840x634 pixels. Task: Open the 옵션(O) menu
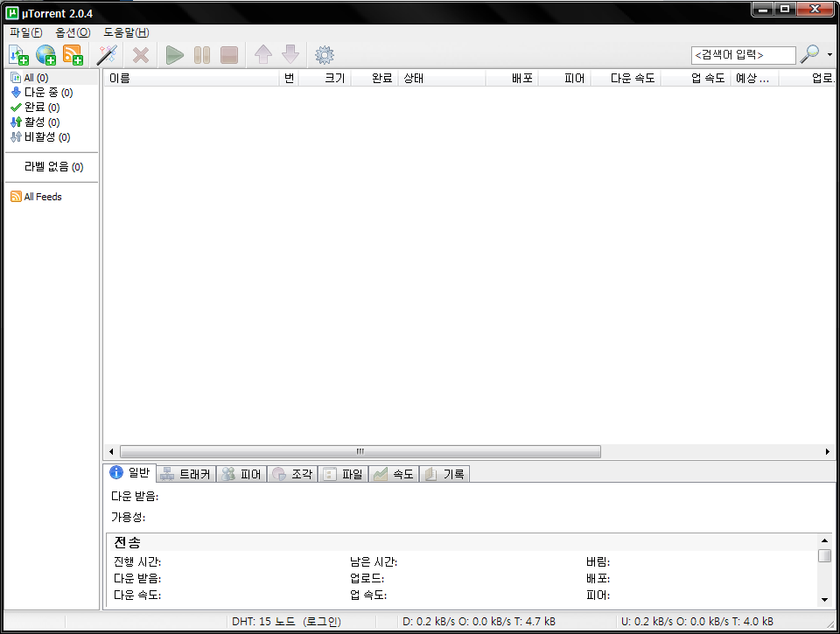(x=73, y=32)
